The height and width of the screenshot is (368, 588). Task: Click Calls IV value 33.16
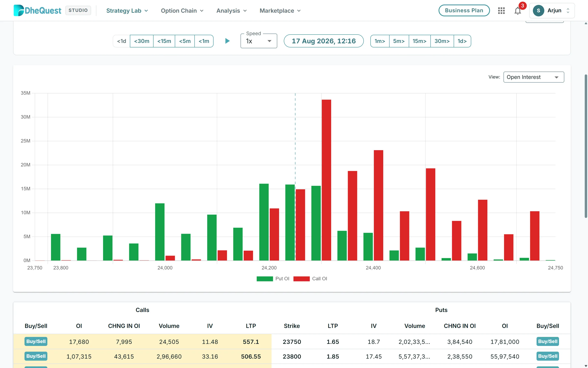(x=210, y=357)
